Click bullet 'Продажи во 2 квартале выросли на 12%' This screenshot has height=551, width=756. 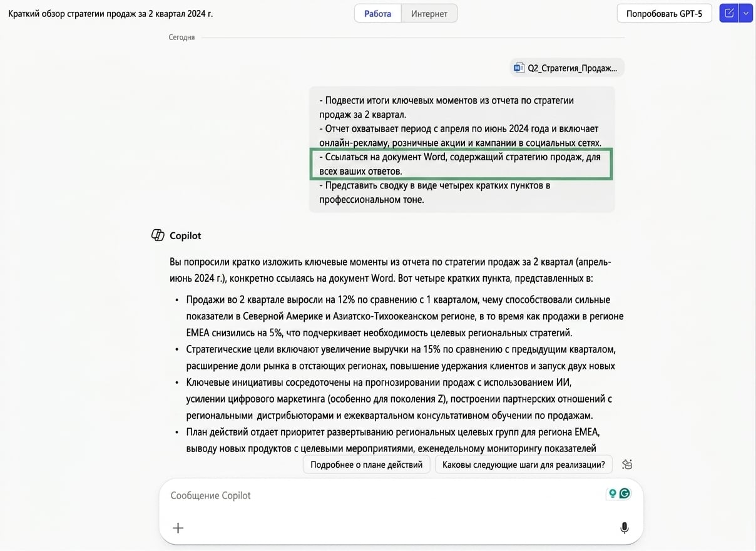404,316
